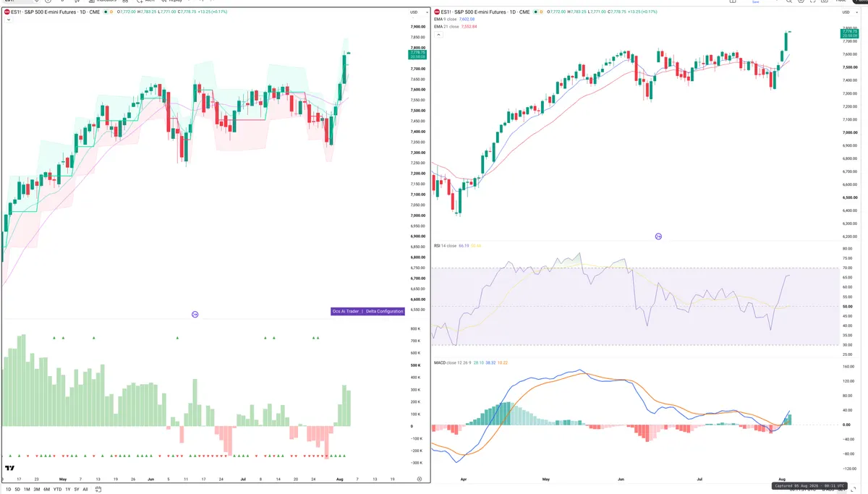
Task: Collapse the left chart legend with chevron
Action: (8, 20)
